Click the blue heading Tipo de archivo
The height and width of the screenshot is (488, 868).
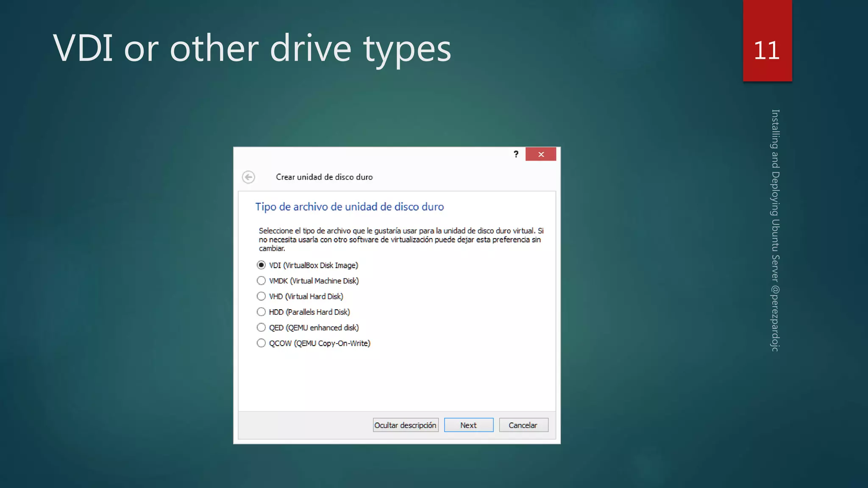[x=349, y=207]
